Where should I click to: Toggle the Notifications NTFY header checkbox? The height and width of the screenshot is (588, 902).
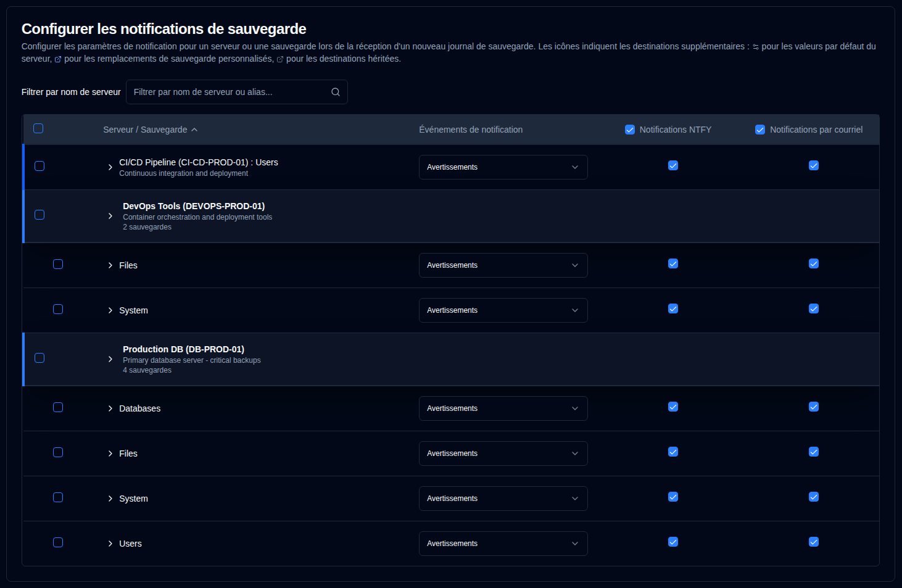(x=630, y=130)
